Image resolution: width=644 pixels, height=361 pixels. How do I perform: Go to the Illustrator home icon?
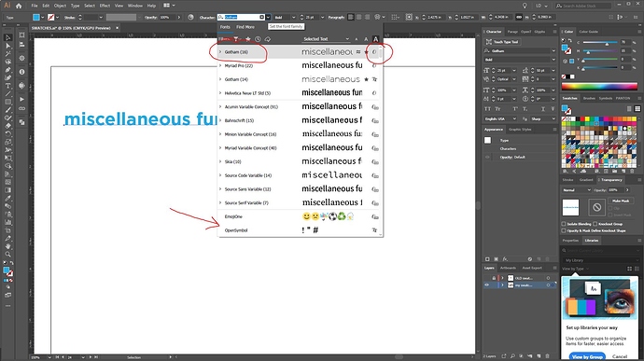(19, 6)
